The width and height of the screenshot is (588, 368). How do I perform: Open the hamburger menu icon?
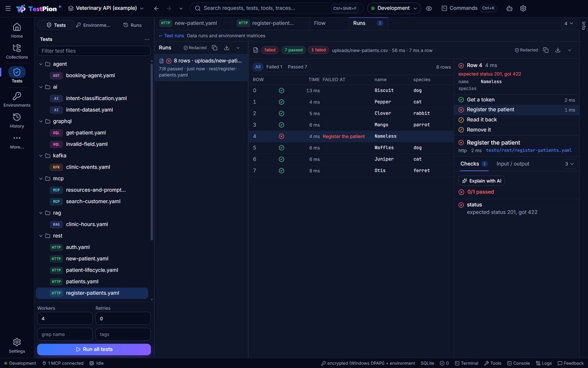8,8
